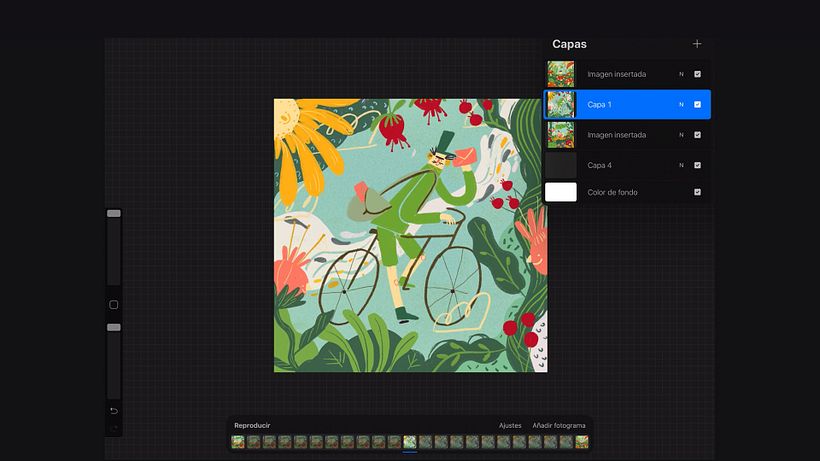Open Ajustes in the animation bar

510,425
